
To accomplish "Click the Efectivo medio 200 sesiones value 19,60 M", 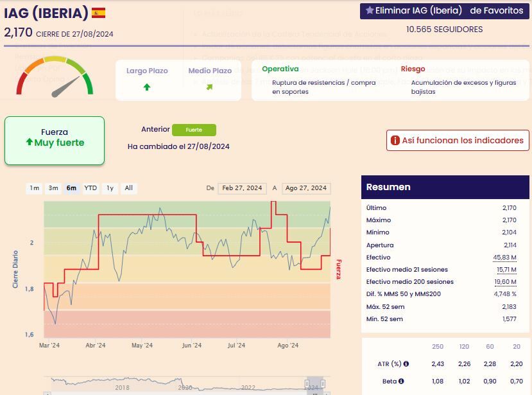I will click(505, 282).
